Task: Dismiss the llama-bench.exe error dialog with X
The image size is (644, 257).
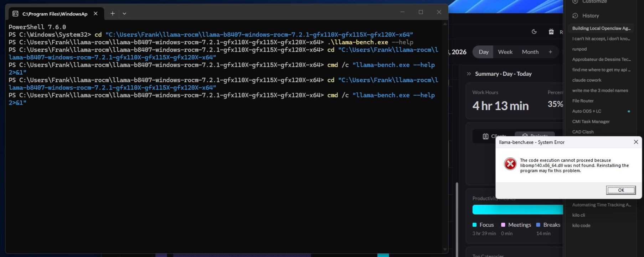Action: [x=636, y=142]
